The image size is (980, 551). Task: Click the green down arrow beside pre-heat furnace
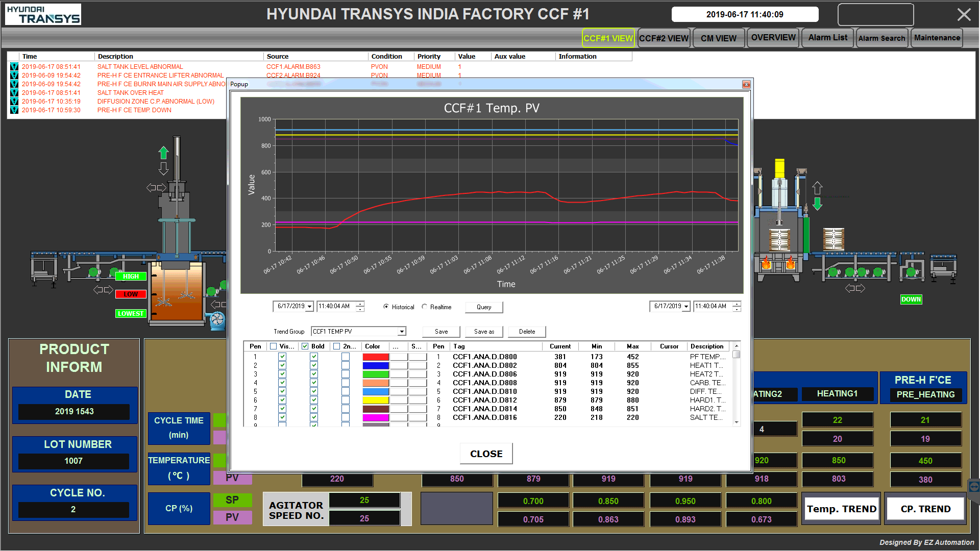pyautogui.click(x=817, y=204)
